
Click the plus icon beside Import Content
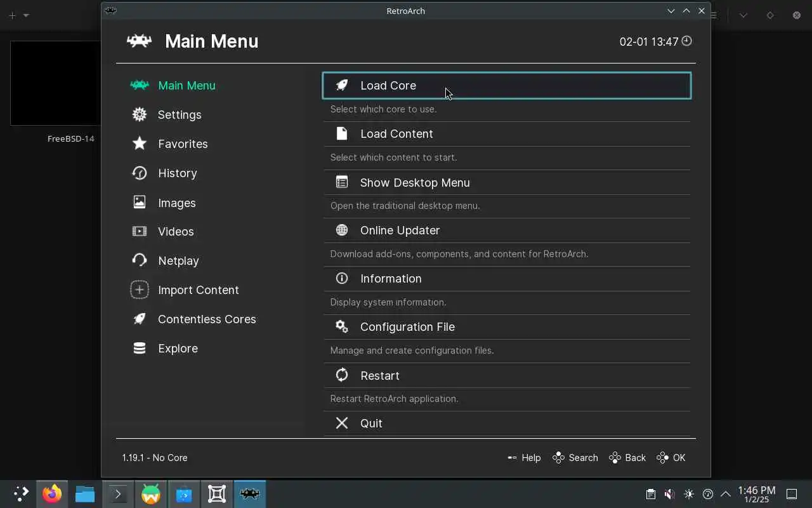point(140,290)
